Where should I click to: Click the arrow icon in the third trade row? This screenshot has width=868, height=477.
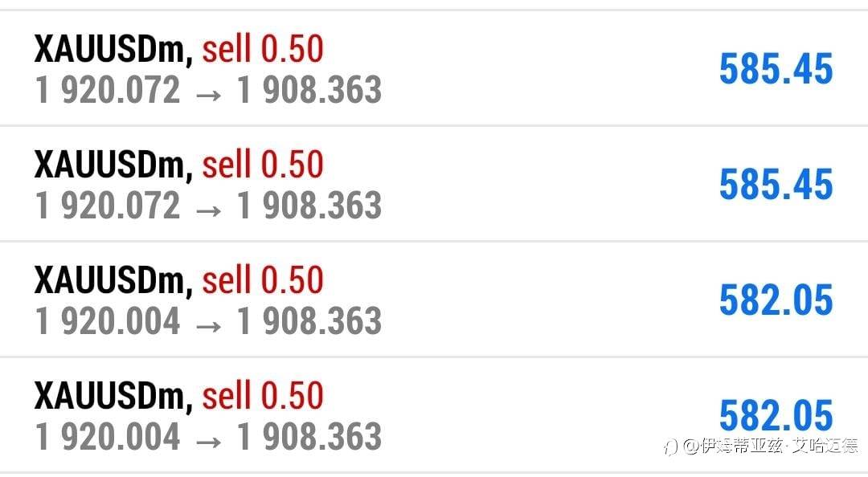click(208, 324)
